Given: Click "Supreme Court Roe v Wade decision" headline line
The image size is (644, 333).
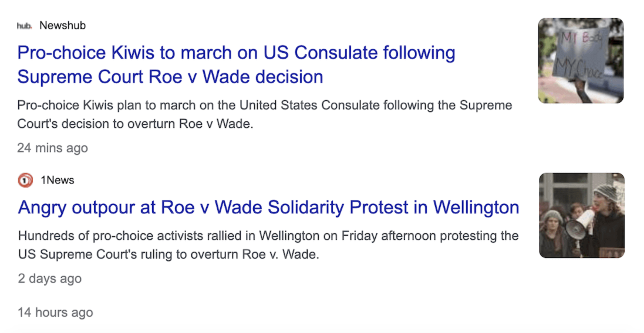Looking at the screenshot, I should pos(170,77).
